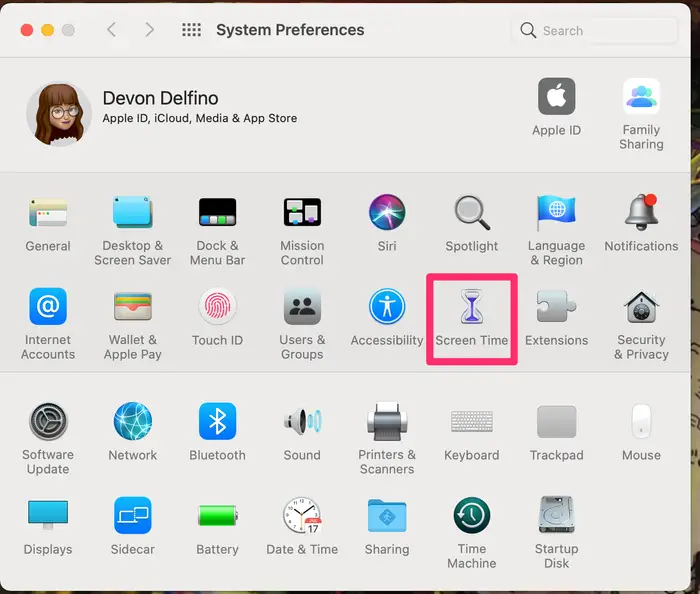Click 'Apple ID, iCloud, Media & App Store' text

[200, 118]
